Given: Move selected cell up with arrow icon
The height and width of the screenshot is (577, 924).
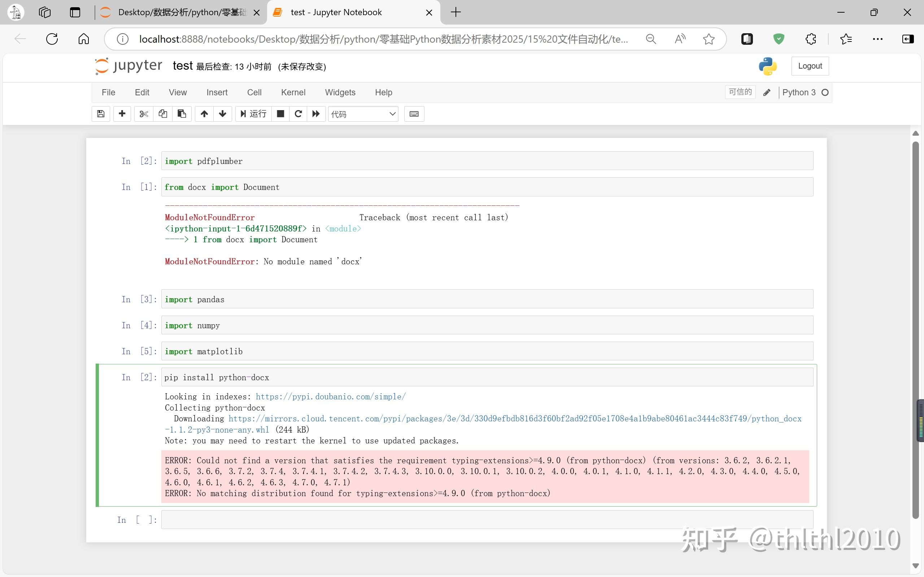Looking at the screenshot, I should point(203,114).
